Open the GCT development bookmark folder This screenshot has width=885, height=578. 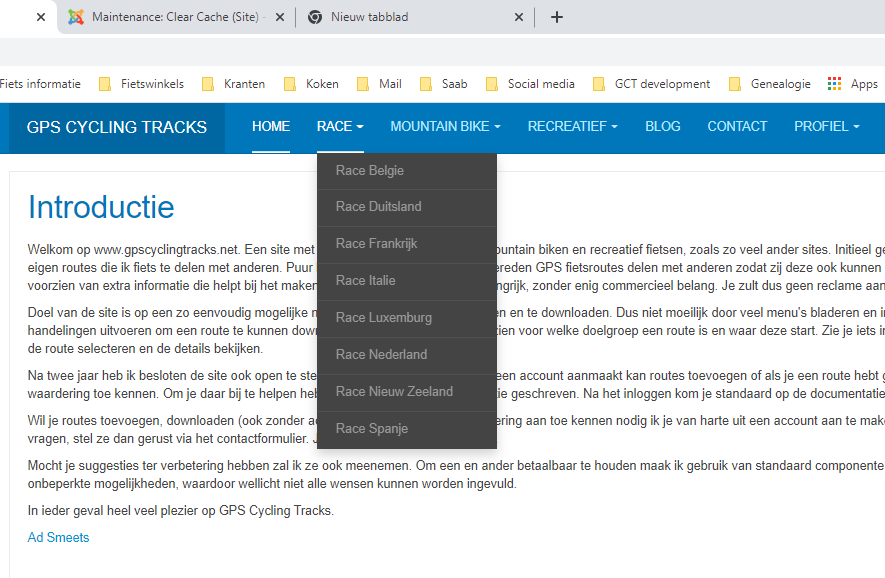(x=652, y=84)
